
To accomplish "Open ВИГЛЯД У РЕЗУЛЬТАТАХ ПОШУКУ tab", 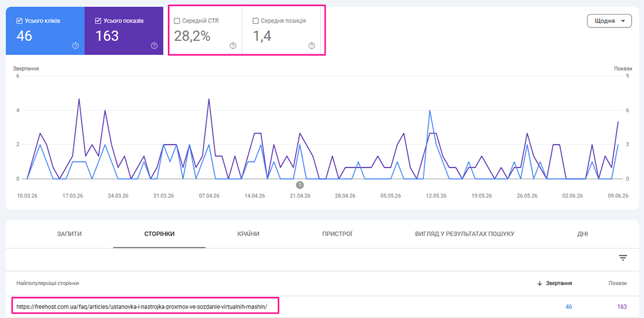I will pos(464,234).
